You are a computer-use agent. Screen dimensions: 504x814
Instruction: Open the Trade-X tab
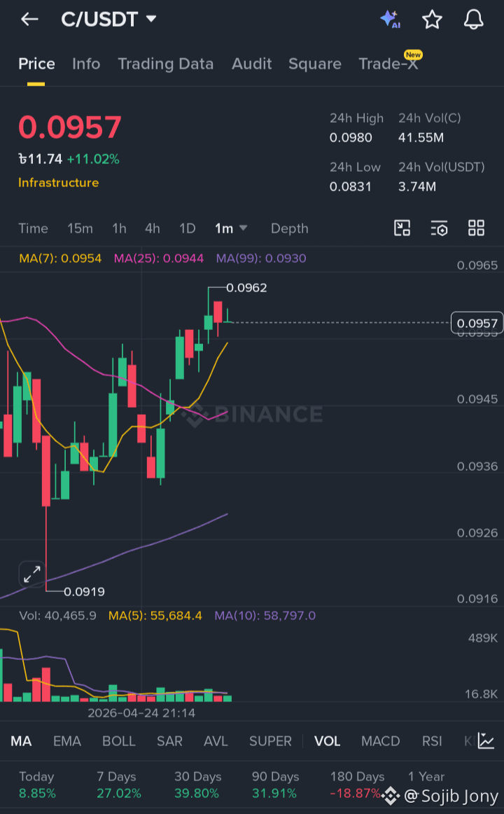pos(388,64)
